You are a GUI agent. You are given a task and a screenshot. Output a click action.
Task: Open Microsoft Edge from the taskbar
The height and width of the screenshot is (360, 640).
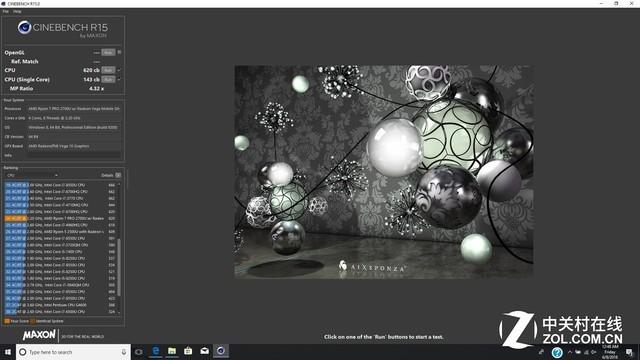(156, 351)
